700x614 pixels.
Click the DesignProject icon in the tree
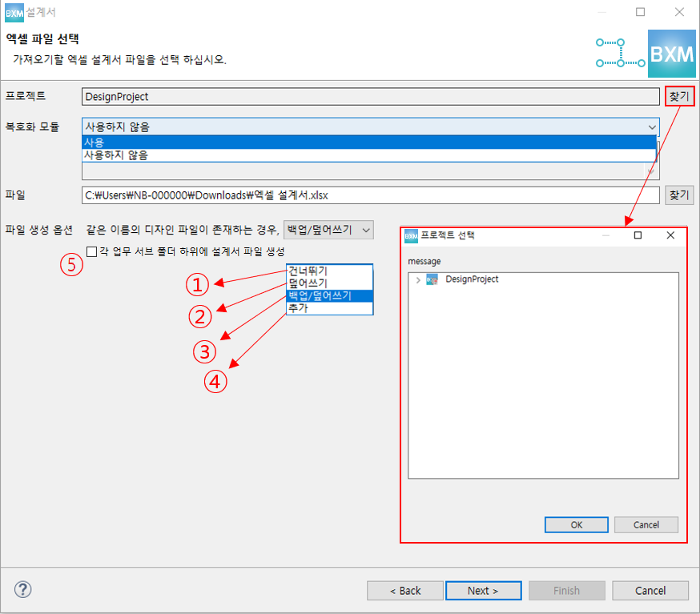(x=432, y=279)
